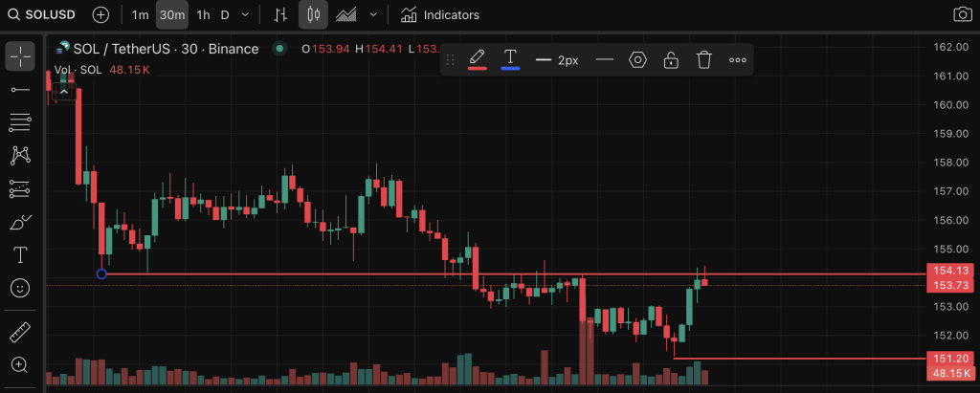
Task: Open the Indicators panel
Action: [440, 15]
